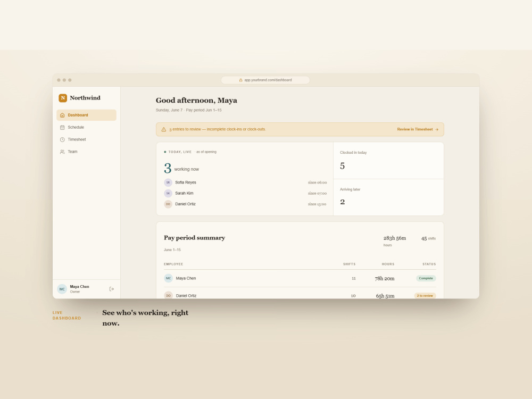Click the Team people icon

pyautogui.click(x=62, y=152)
